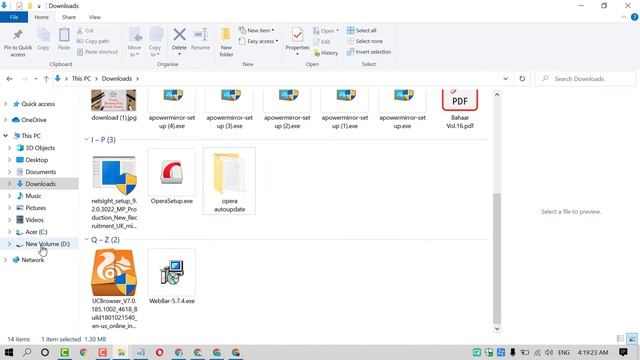Select the WebBar-5.7.4.exe file

click(x=171, y=277)
